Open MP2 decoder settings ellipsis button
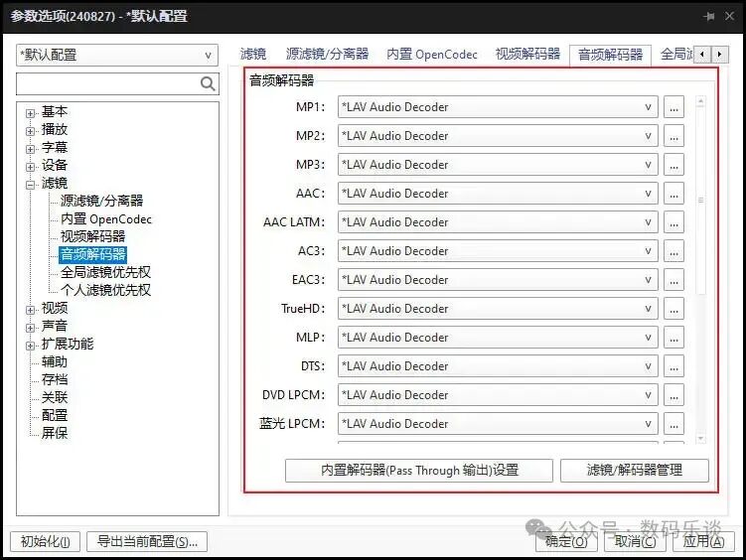The width and height of the screenshot is (746, 560). [x=673, y=136]
